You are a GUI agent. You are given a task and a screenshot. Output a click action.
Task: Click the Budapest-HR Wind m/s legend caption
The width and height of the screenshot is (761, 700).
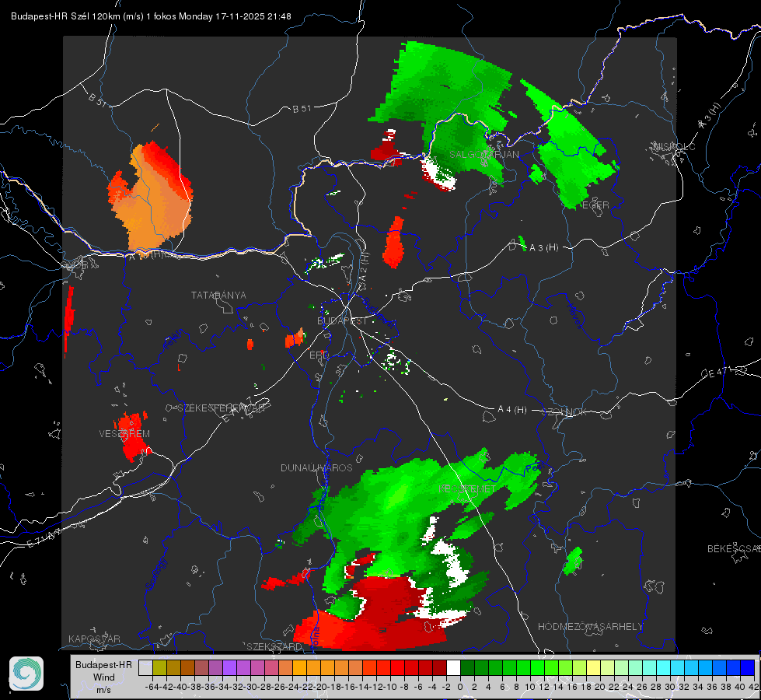coord(104,677)
